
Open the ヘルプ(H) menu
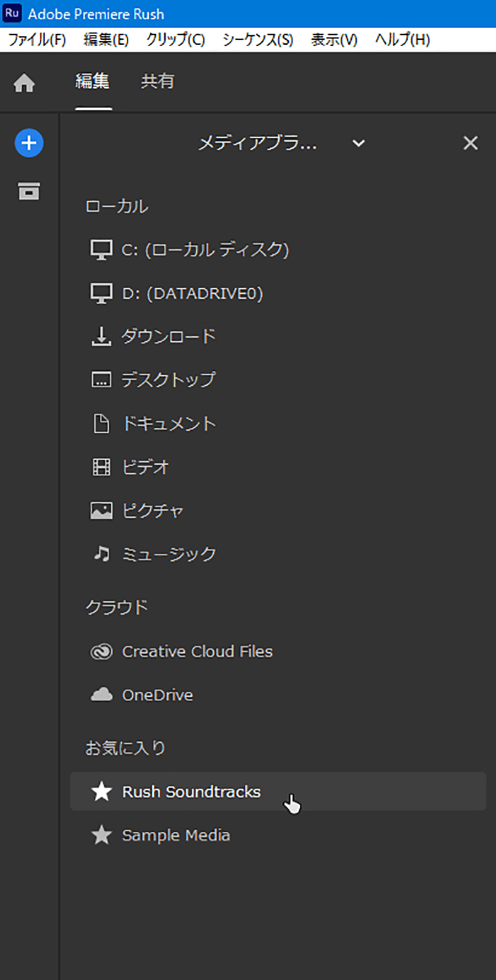pyautogui.click(x=402, y=40)
